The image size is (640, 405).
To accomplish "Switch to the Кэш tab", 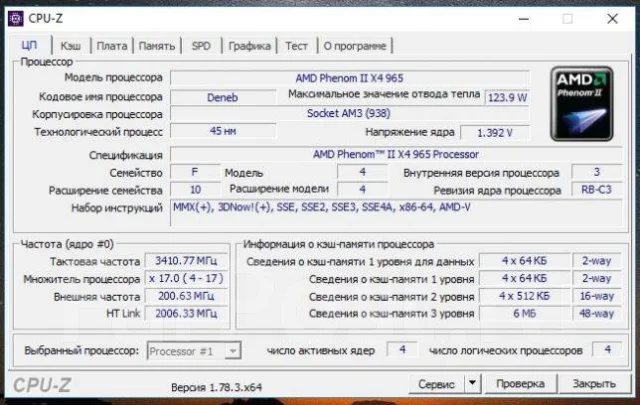I will [71, 46].
